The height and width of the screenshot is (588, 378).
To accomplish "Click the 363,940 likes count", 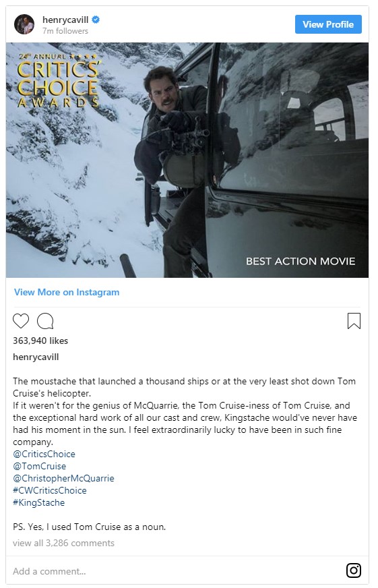I will point(40,341).
